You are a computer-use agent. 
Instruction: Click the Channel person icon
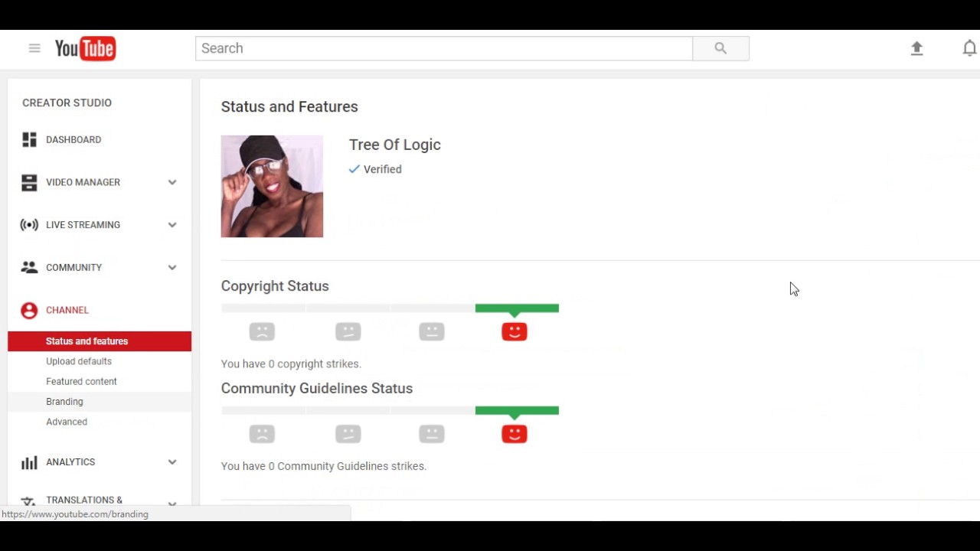pyautogui.click(x=29, y=310)
